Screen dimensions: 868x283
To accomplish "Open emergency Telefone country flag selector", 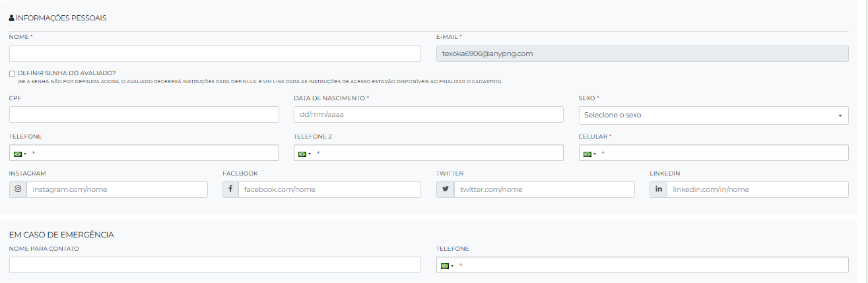I will pyautogui.click(x=447, y=266).
